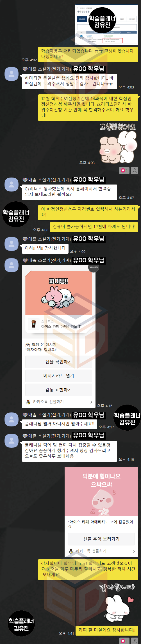Click the kakao badge on gift card
This screenshot has width=141, height=644.
(94, 267)
